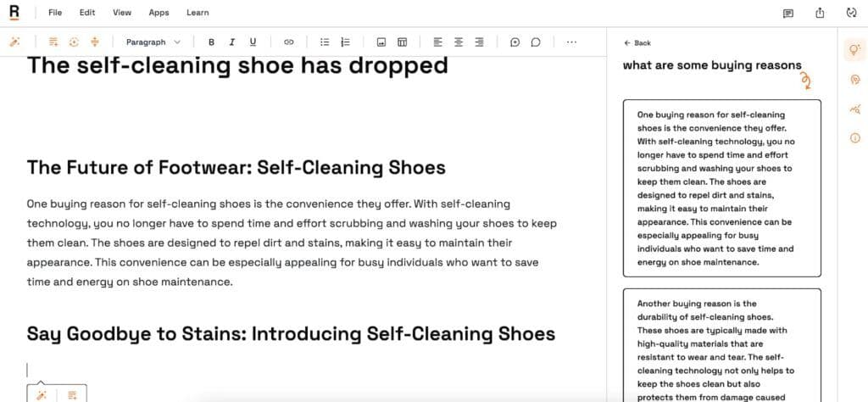Click 'what are some buying reasons' prompt title
Screen dimensions: 868x402
[712, 64]
